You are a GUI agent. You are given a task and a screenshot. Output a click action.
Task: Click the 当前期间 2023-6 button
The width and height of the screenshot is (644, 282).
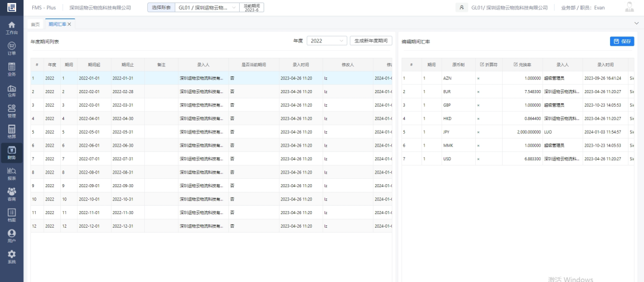point(252,7)
